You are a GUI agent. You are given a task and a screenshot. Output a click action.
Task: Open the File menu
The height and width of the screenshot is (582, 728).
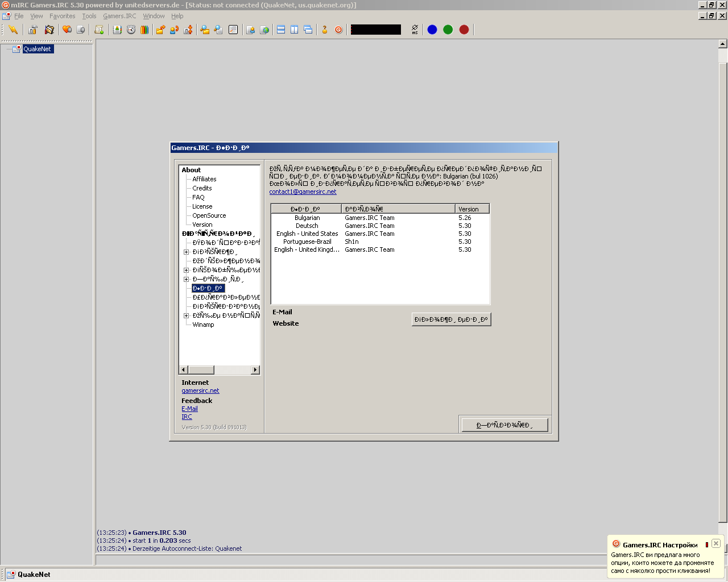(19, 16)
